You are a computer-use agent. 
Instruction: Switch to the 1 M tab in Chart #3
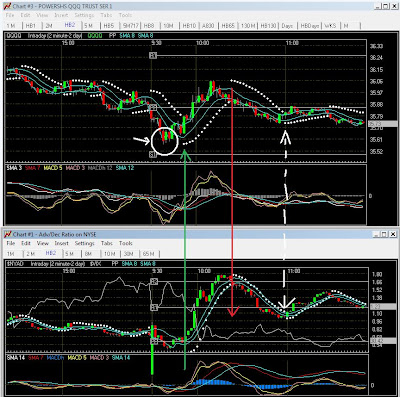coord(11,26)
